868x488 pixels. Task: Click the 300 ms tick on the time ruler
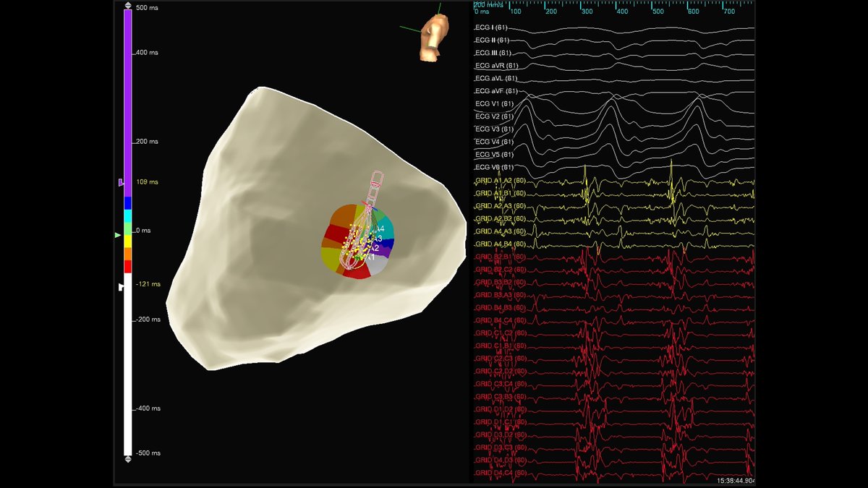pyautogui.click(x=587, y=12)
